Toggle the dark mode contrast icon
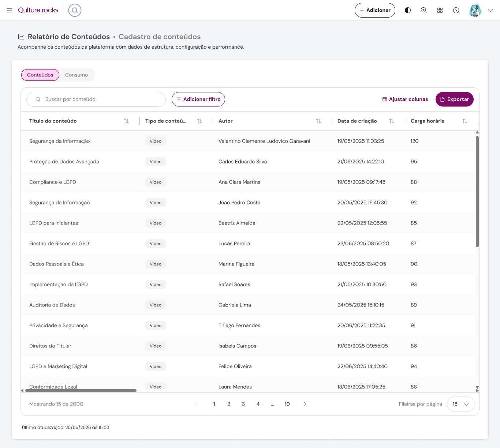This screenshot has width=500, height=448. click(408, 10)
